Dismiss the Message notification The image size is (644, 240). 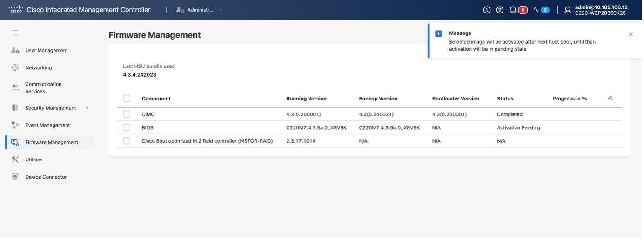pyautogui.click(x=631, y=34)
